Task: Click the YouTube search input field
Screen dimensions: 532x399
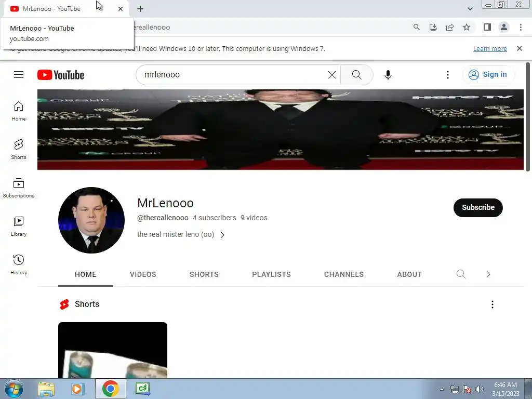Action: [x=234, y=75]
